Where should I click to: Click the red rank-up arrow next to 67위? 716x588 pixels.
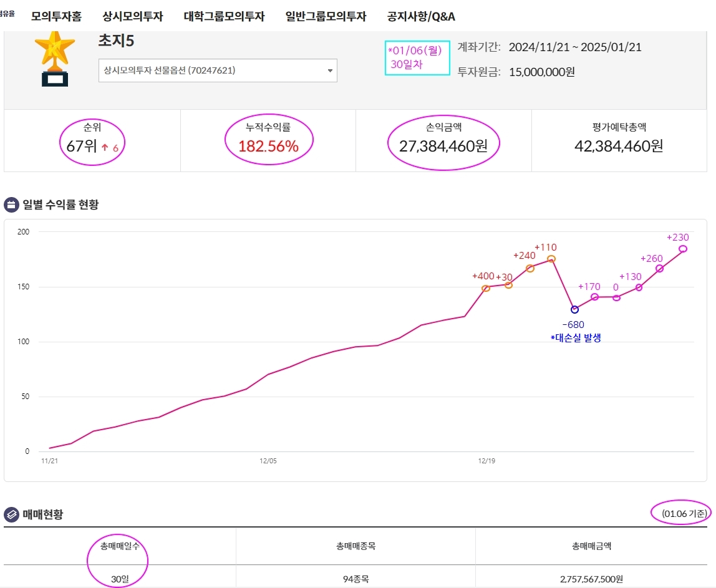click(105, 147)
